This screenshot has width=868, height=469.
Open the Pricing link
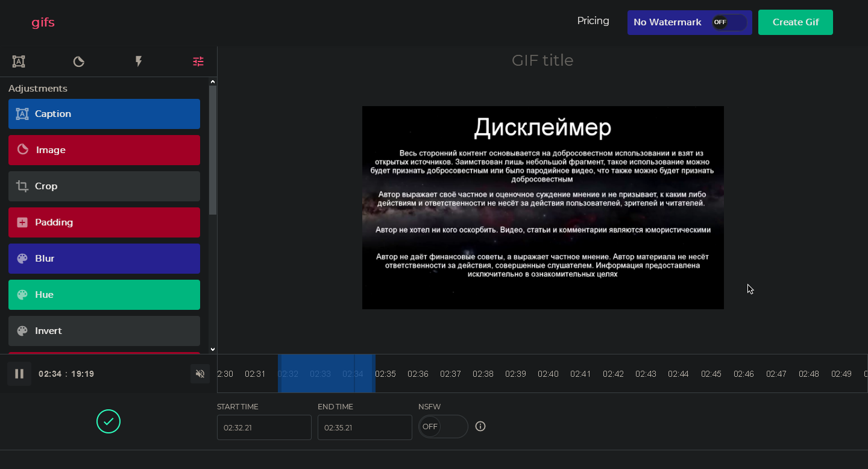pyautogui.click(x=593, y=20)
